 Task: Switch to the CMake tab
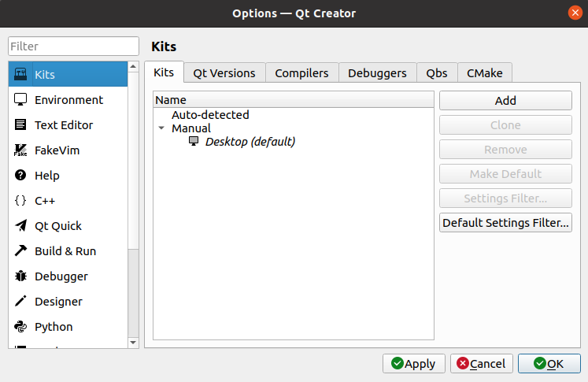(x=485, y=72)
